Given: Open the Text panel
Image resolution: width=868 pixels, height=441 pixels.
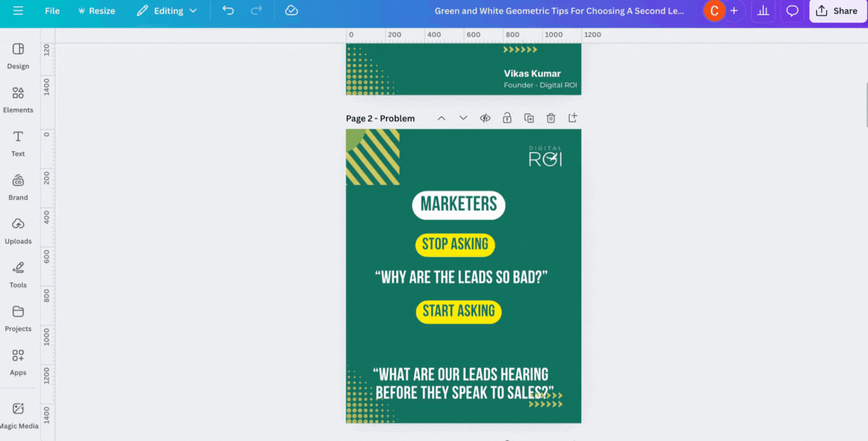Looking at the screenshot, I should [18, 144].
